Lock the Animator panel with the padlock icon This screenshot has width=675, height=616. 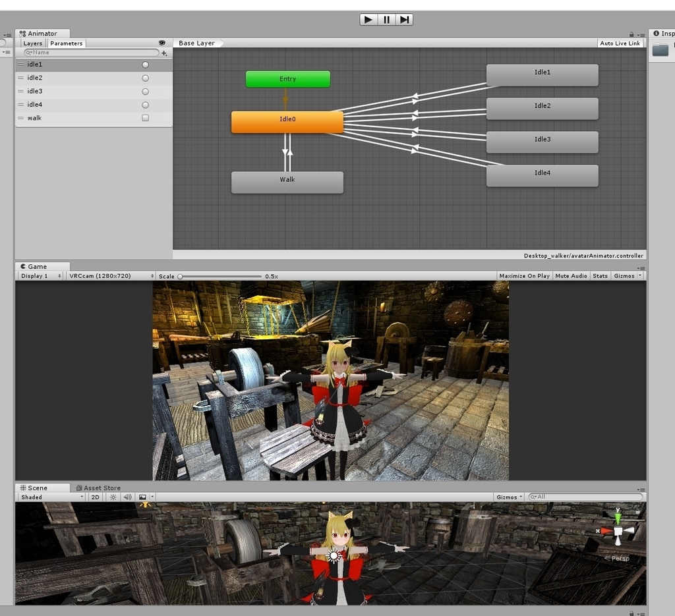(x=631, y=34)
